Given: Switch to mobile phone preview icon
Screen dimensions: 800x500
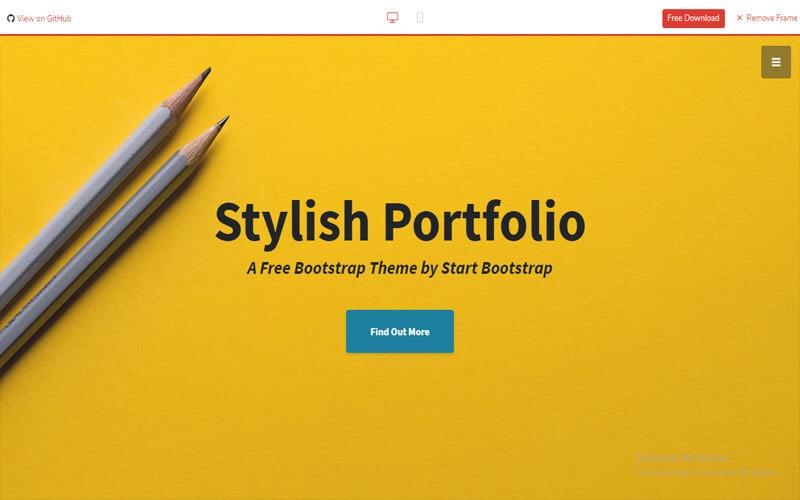Looking at the screenshot, I should (x=420, y=18).
